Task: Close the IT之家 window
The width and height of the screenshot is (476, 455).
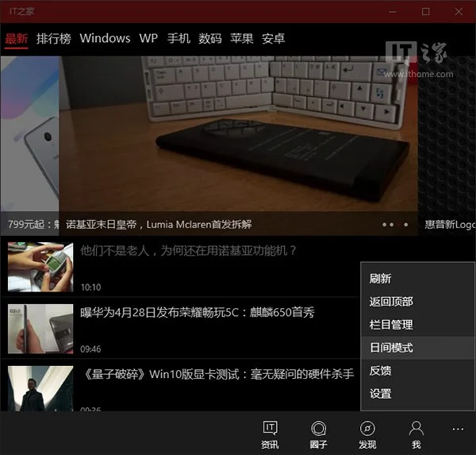Action: click(x=459, y=12)
